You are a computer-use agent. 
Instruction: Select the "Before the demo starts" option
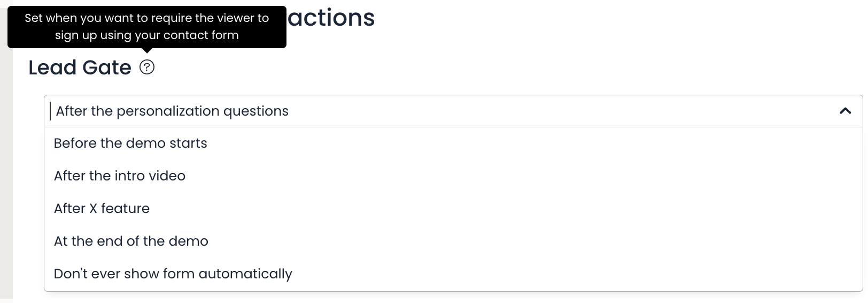(130, 143)
